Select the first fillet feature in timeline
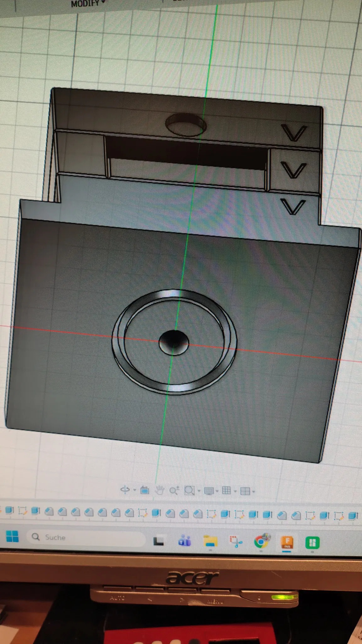The width and height of the screenshot is (362, 644). tap(49, 512)
